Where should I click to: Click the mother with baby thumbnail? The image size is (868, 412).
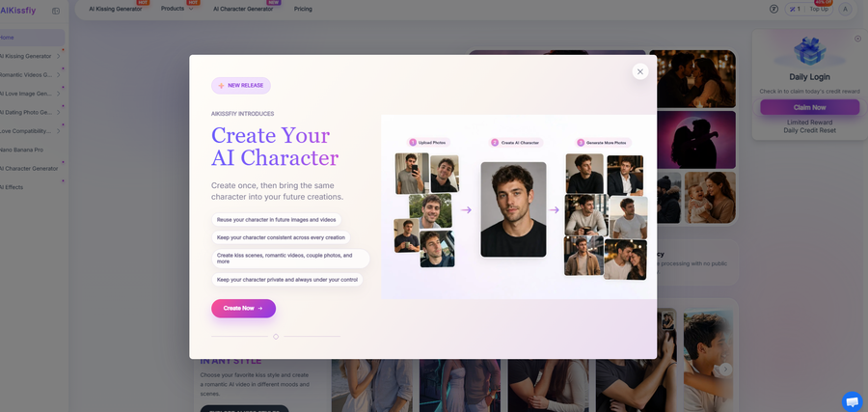tap(710, 198)
